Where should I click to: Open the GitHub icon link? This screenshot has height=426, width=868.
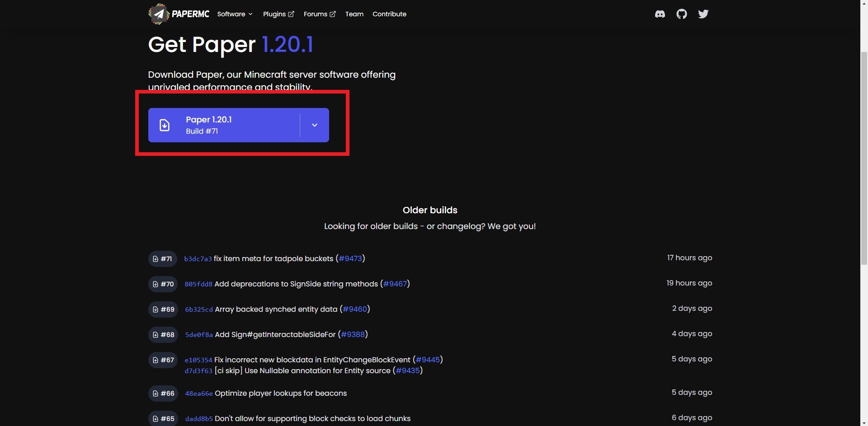681,14
